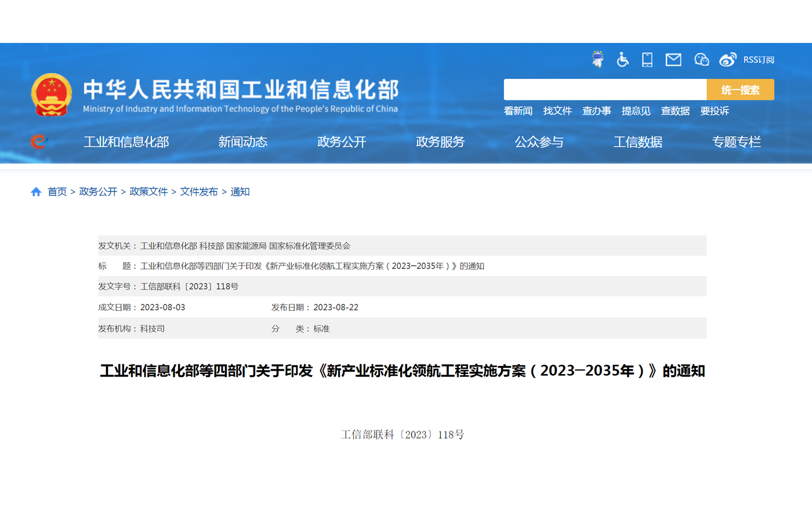Focus the unified search input field
812x522 pixels.
tap(605, 89)
